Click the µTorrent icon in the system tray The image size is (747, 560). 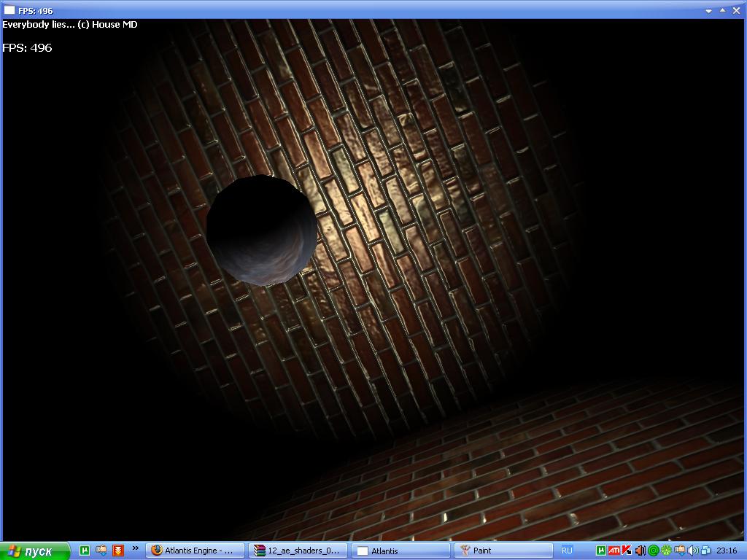pyautogui.click(x=601, y=551)
